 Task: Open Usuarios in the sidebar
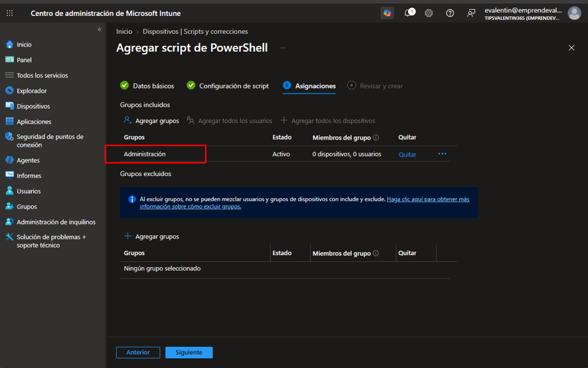point(29,191)
